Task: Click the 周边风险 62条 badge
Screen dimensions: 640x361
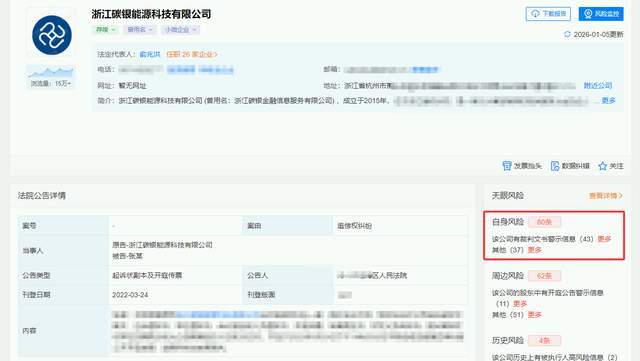Action: 544,276
